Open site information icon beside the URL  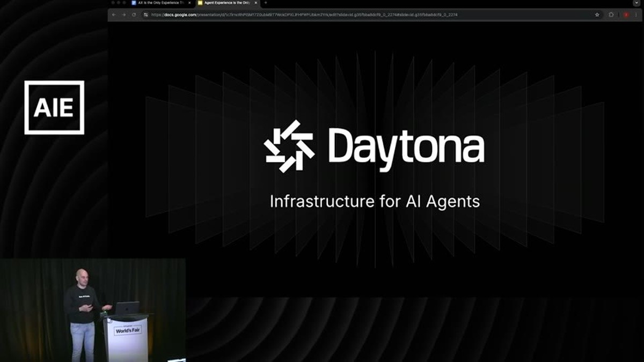pos(146,14)
